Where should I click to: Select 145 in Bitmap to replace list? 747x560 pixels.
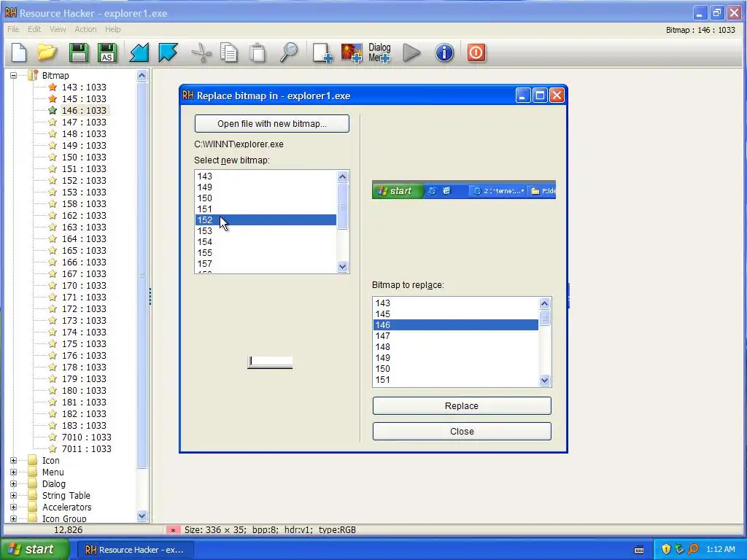pos(455,314)
